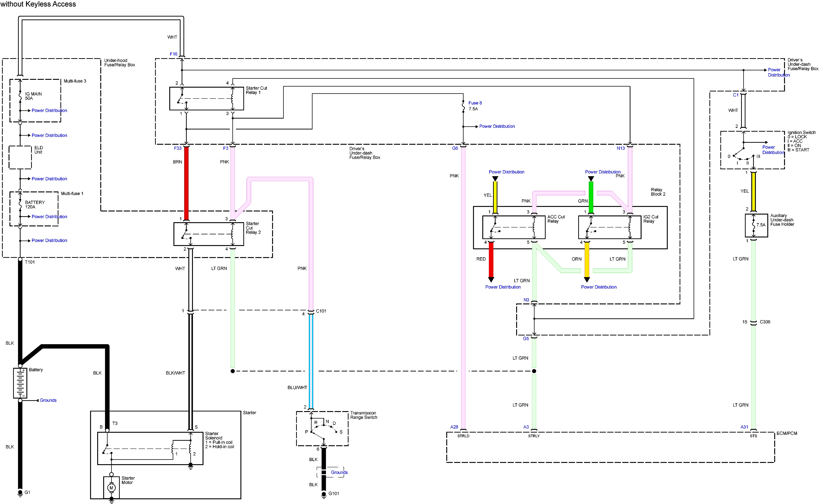Click the Starter Cut Relay 1 box

click(207, 99)
